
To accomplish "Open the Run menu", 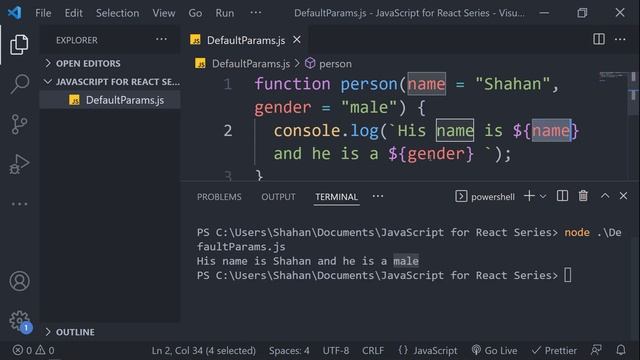I will pyautogui.click(x=225, y=13).
